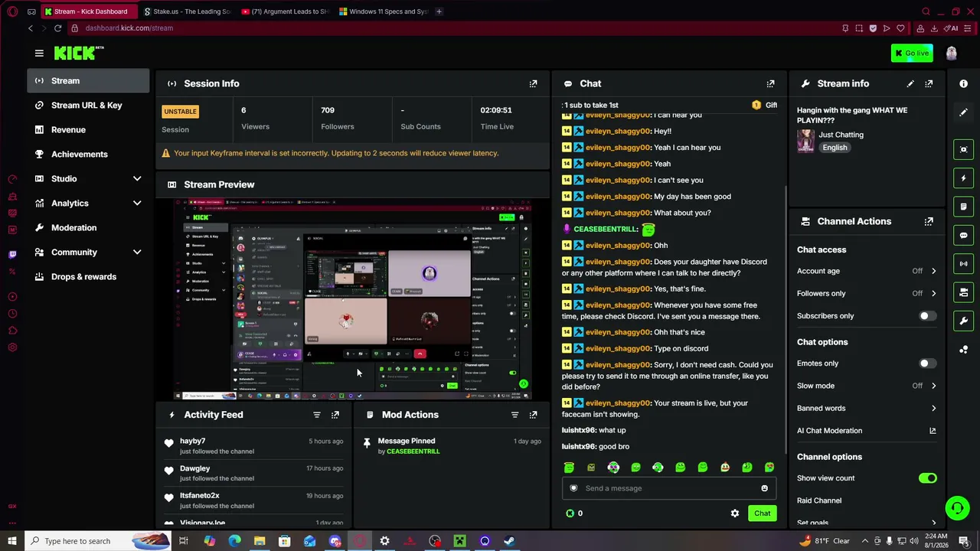Click the AI Chat Moderation label

point(829,431)
